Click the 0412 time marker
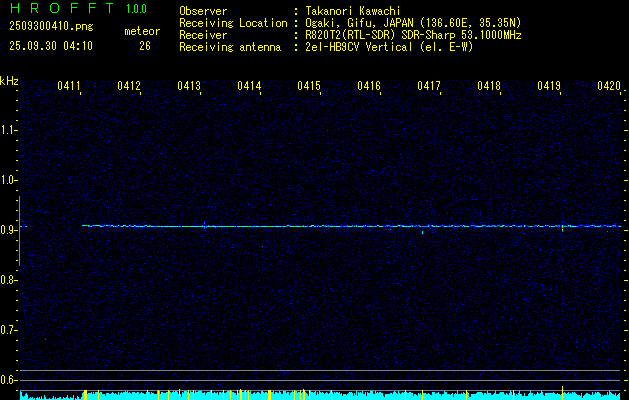This screenshot has height=400, width=629. (x=129, y=86)
